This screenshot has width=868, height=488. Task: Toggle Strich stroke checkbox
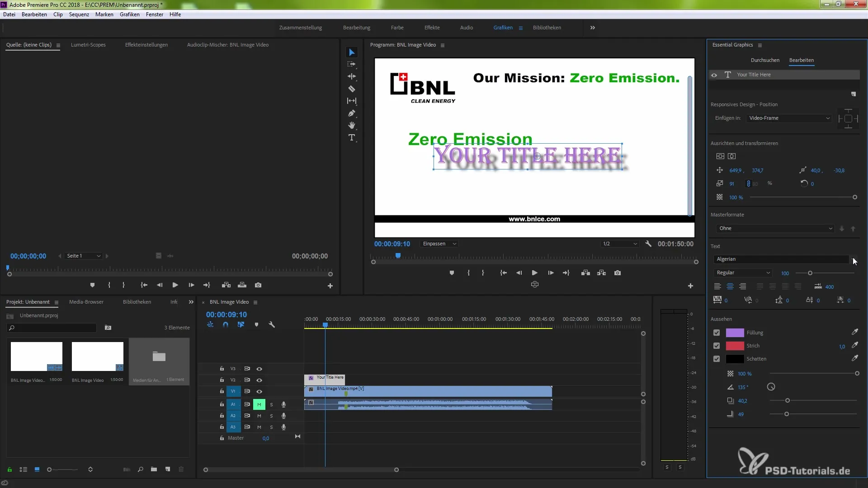[717, 346]
